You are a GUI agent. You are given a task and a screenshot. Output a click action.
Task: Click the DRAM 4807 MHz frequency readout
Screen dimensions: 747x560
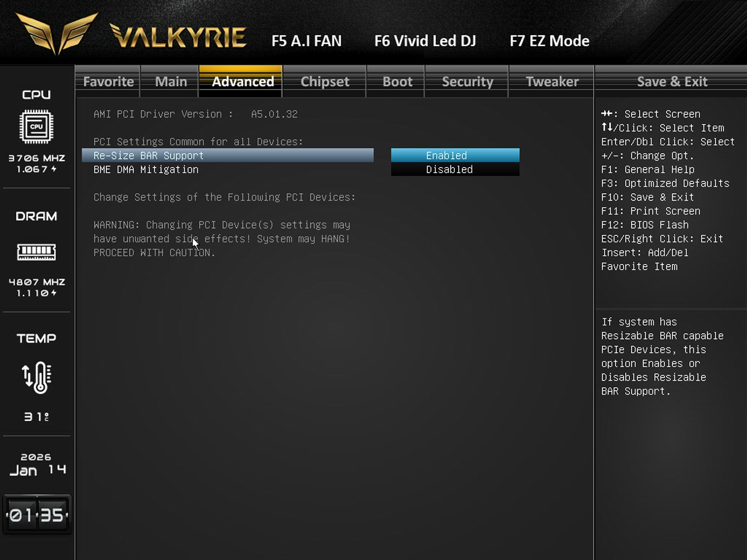37,282
